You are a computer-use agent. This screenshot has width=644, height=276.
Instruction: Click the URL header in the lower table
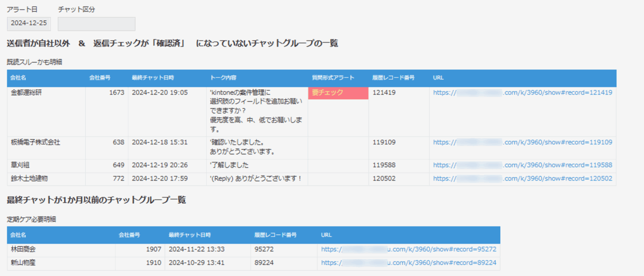coord(325,235)
